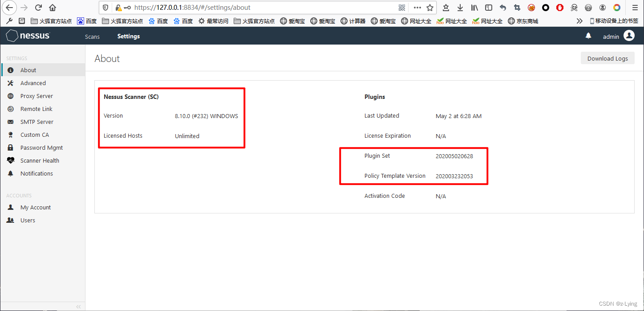Screen dimensions: 644x311
Task: Open the Firefox hamburger menu
Action: tap(635, 8)
